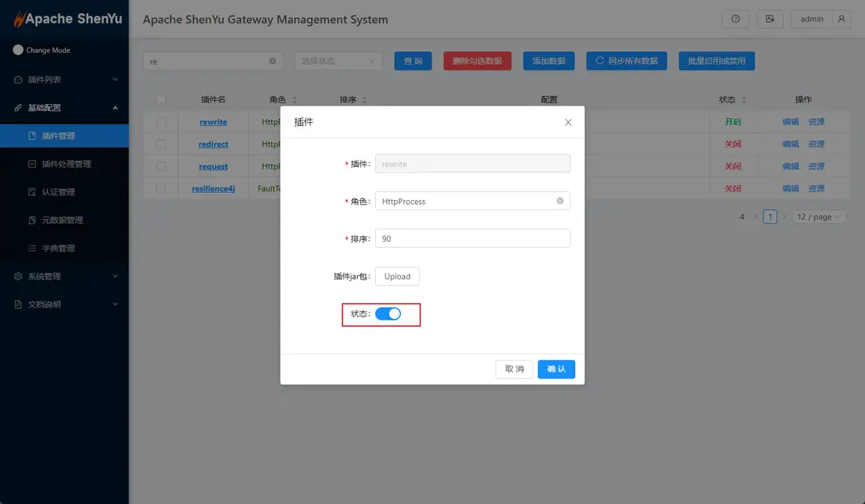Screen dimensions: 865x504
Task: Open the 12 / page size dropdown
Action: 819,217
